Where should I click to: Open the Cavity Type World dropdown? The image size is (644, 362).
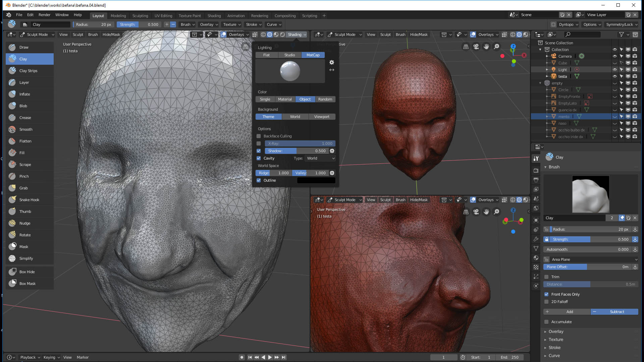tap(320, 158)
